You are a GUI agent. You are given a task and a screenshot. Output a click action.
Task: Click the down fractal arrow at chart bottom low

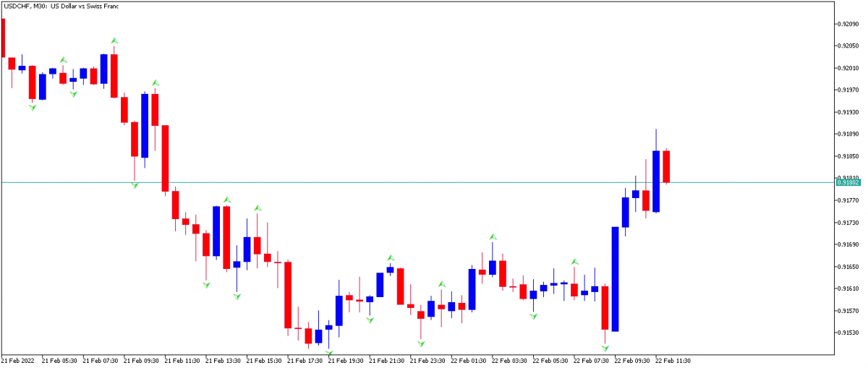tap(329, 354)
